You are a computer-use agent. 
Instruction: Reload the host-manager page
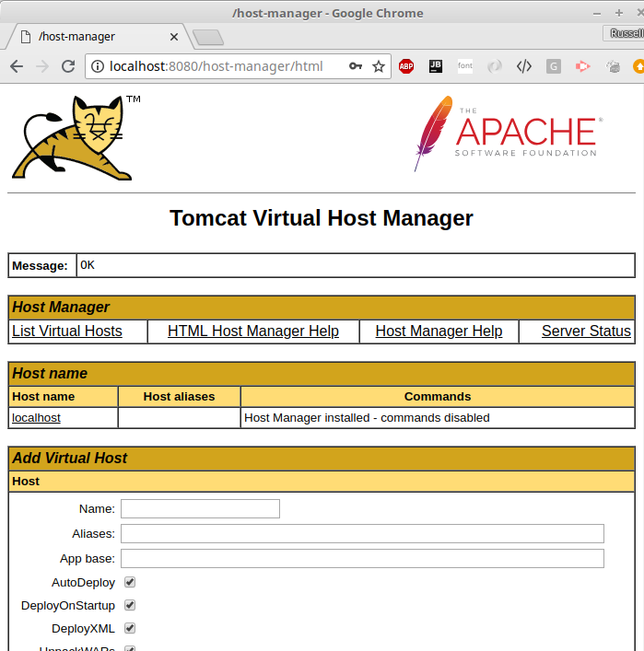(x=68, y=66)
